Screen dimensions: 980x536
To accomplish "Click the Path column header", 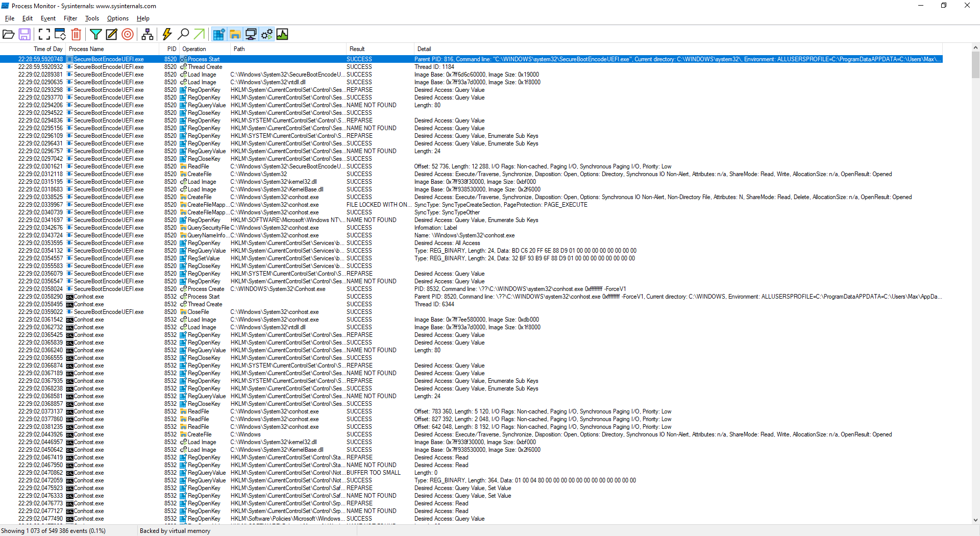I will coord(288,49).
